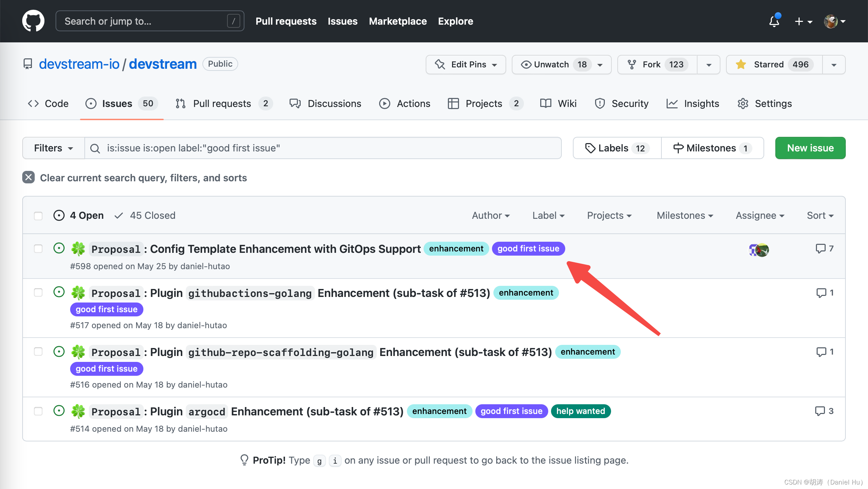Open the Discussions tab
868x489 pixels.
tap(333, 103)
